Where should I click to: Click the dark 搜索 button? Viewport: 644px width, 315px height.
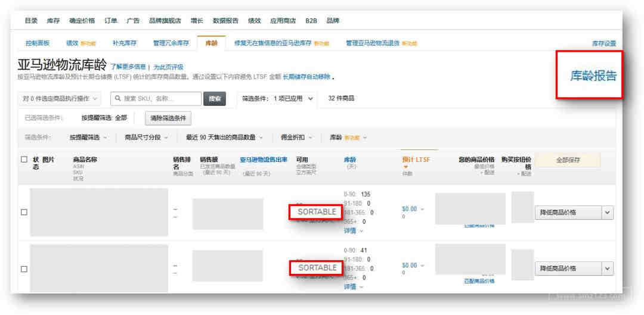coord(215,98)
